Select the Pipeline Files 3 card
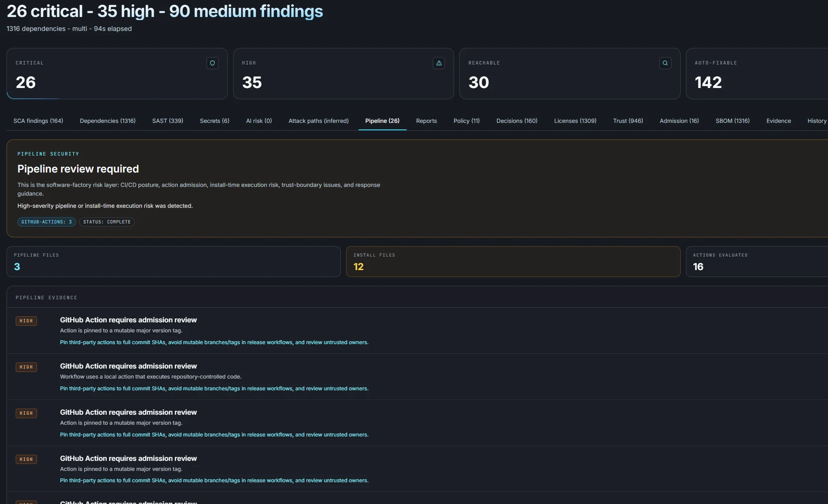This screenshot has width=828, height=504. [x=173, y=261]
